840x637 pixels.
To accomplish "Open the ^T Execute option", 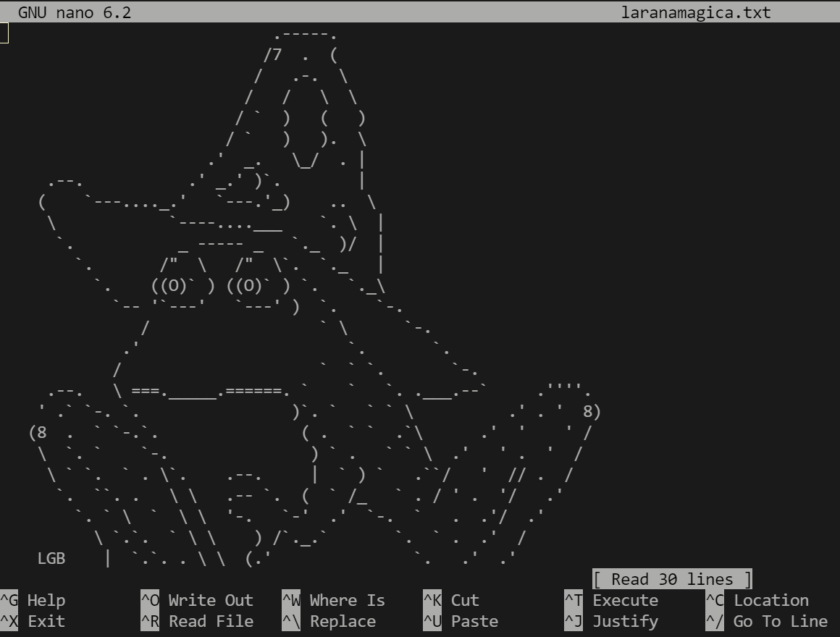I will (612, 600).
